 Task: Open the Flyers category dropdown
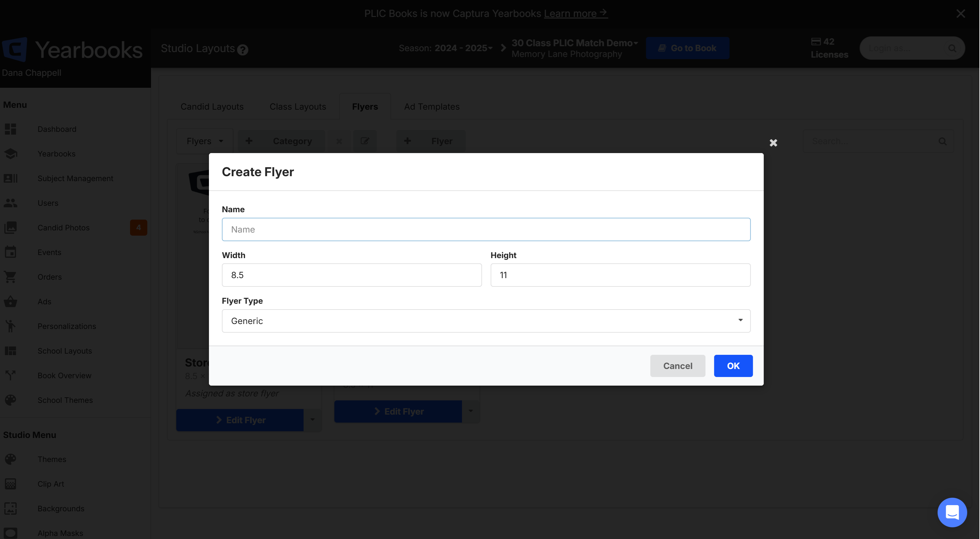(205, 141)
